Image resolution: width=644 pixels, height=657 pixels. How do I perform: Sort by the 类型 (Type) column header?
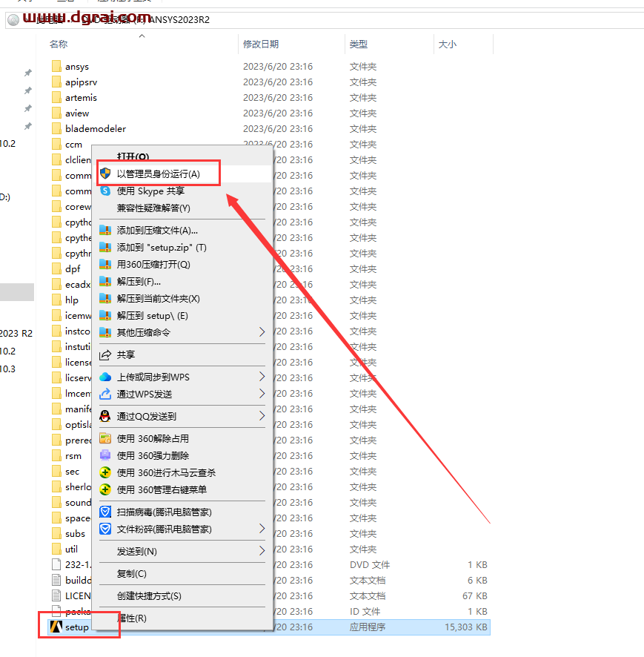pos(359,44)
